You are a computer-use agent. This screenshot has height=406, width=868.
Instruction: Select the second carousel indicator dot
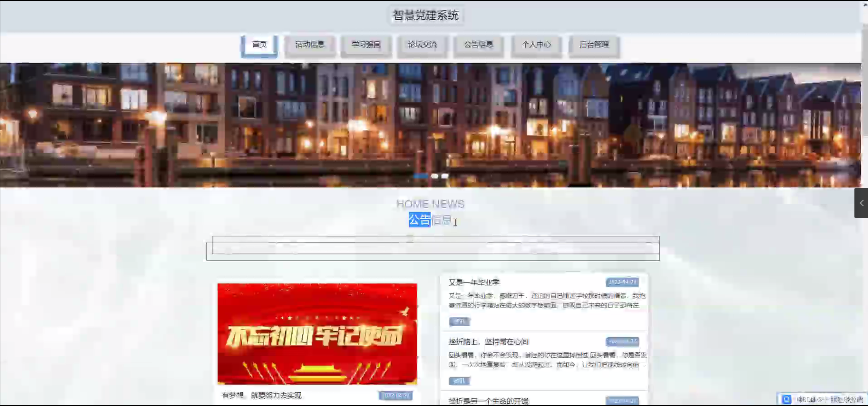click(x=434, y=176)
